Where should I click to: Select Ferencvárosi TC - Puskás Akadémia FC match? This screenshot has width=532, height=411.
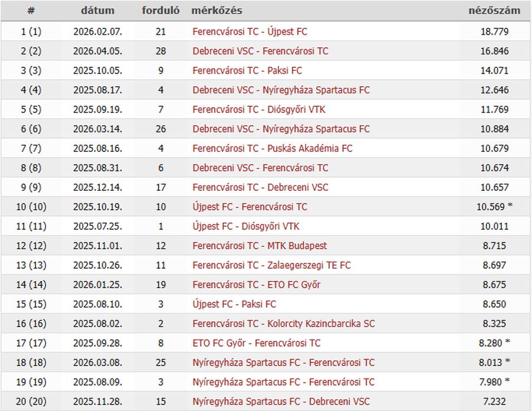click(272, 148)
